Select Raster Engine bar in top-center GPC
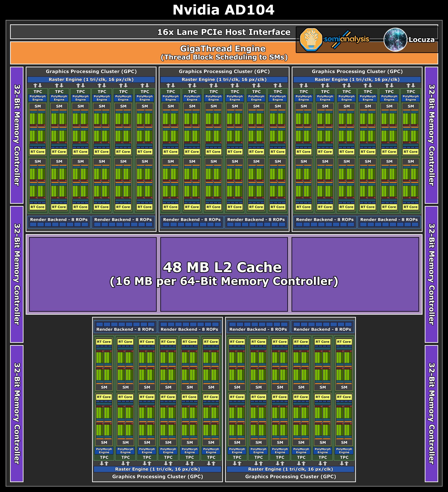 click(224, 80)
